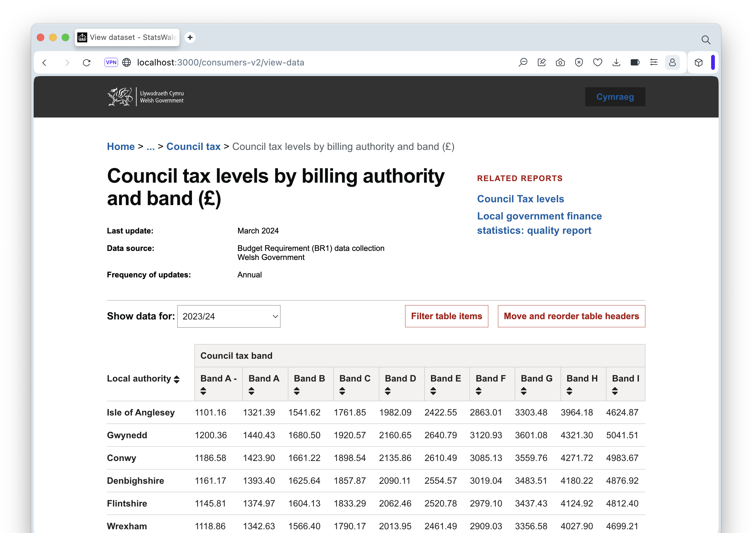Open the extensions cube icon

(x=698, y=63)
